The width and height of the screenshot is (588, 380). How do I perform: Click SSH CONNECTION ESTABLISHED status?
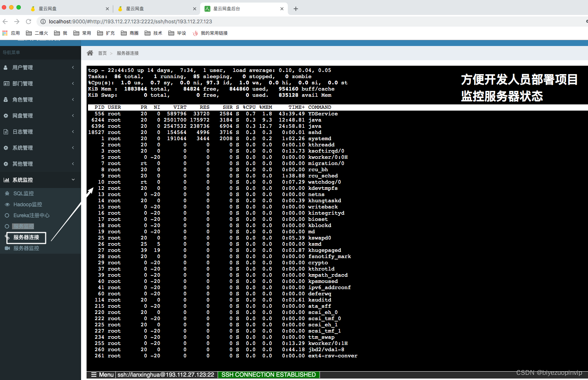268,375
